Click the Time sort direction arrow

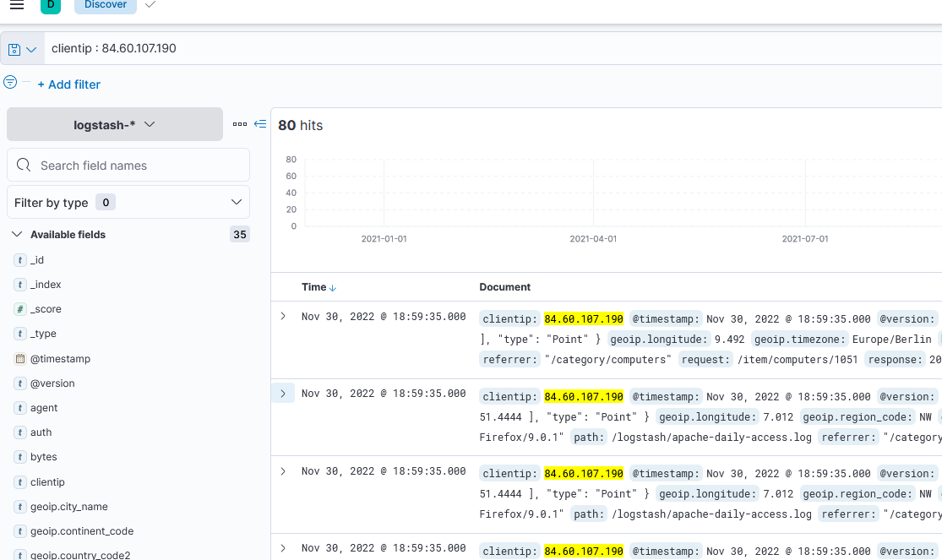click(333, 288)
